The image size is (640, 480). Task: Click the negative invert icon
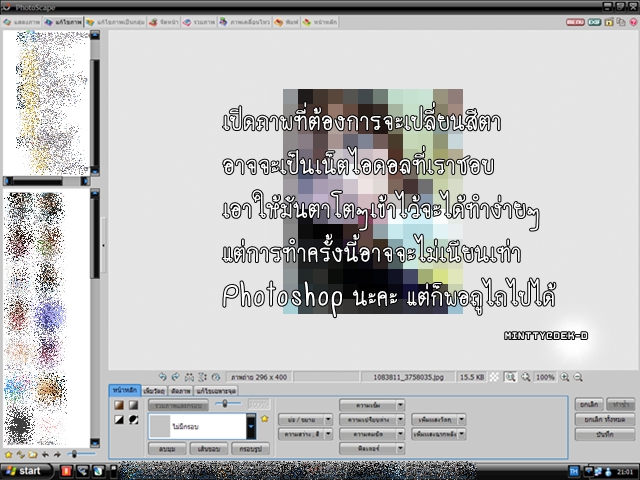[x=133, y=420]
